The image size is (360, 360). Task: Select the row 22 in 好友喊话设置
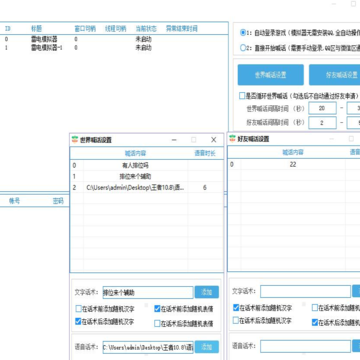tap(294, 164)
